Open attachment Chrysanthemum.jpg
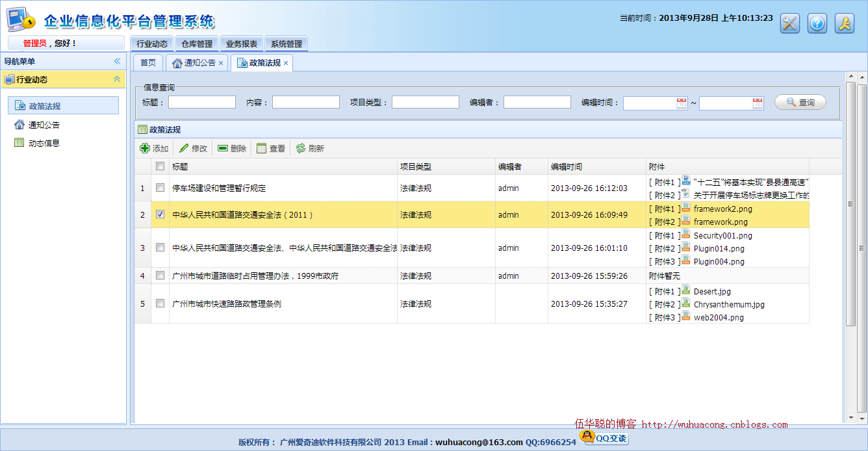 [x=729, y=304]
